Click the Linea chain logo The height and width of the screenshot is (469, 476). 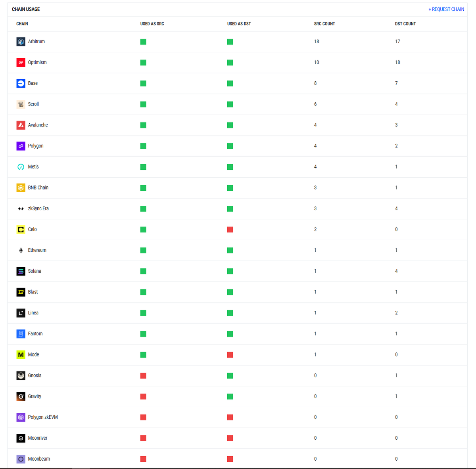click(x=21, y=313)
